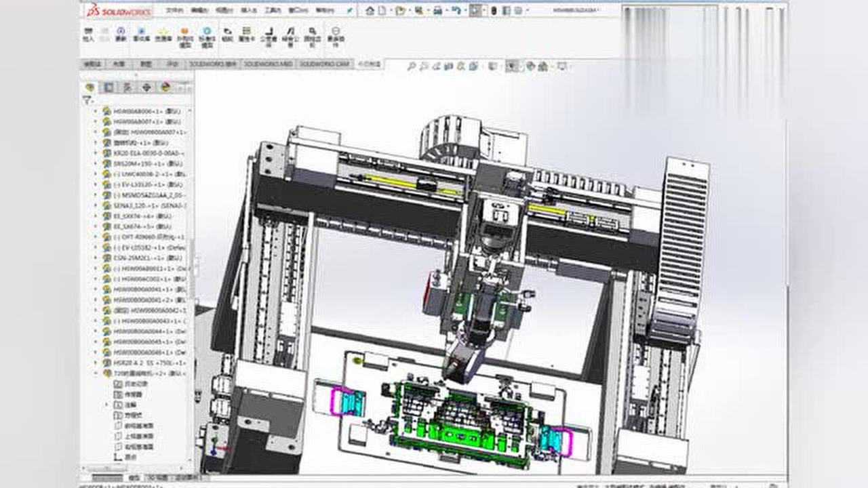Open the FeatureManager design tree tab

tap(90, 87)
